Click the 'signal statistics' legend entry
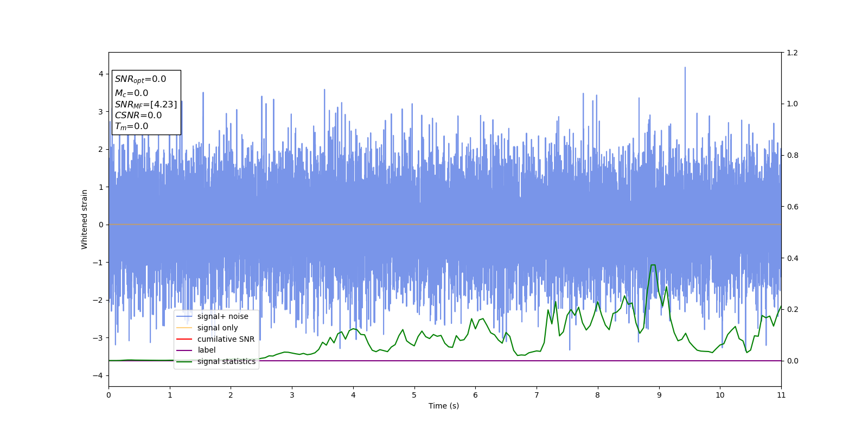868x434 pixels. click(216, 361)
